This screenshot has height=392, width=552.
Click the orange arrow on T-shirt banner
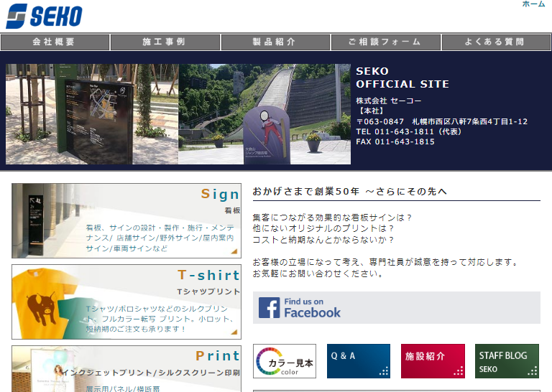pos(234,333)
